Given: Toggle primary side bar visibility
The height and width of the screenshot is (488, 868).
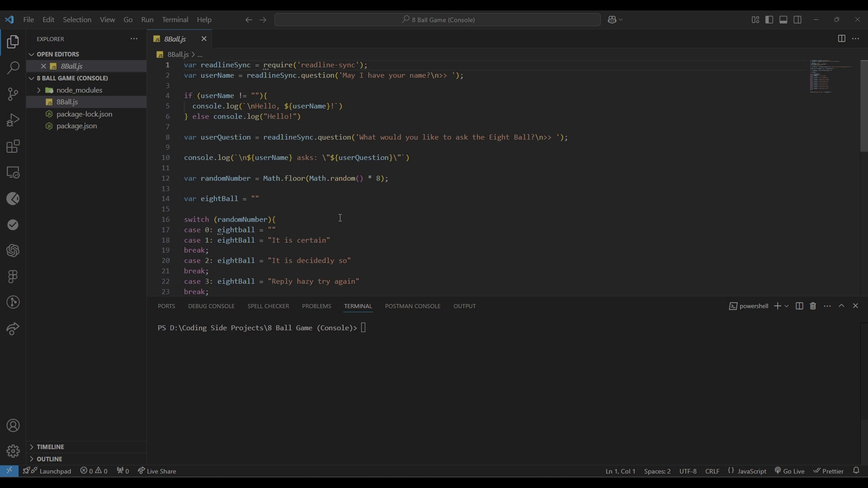Looking at the screenshot, I should pyautogui.click(x=769, y=20).
